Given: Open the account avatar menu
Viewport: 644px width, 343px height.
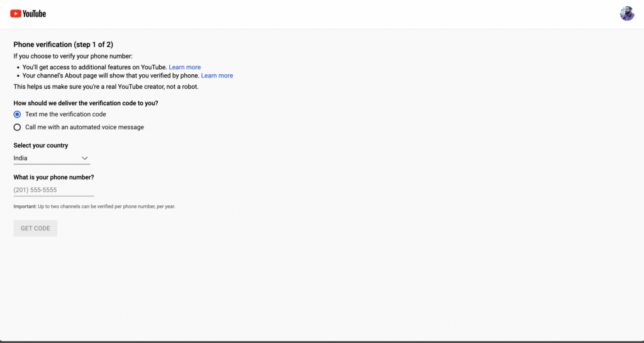Looking at the screenshot, I should point(627,14).
